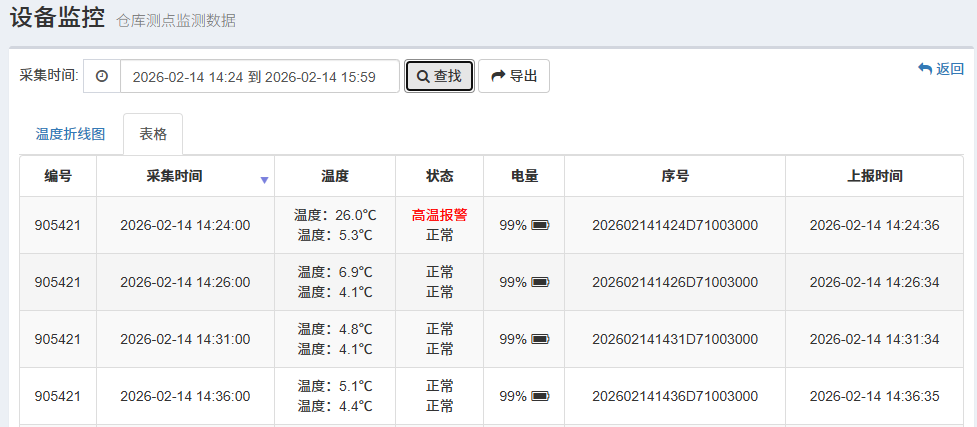Click the 上报时间 column header
Viewport: 977px width, 427px height.
pos(875,176)
